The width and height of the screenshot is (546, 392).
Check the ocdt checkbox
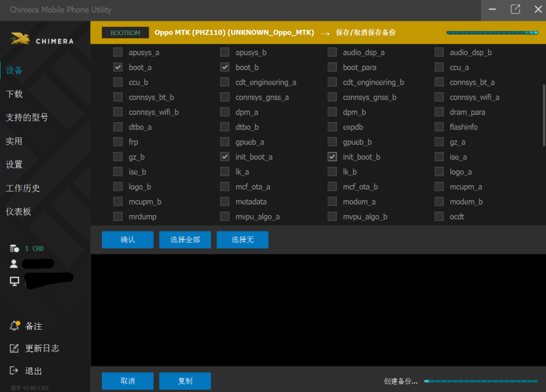[439, 217]
